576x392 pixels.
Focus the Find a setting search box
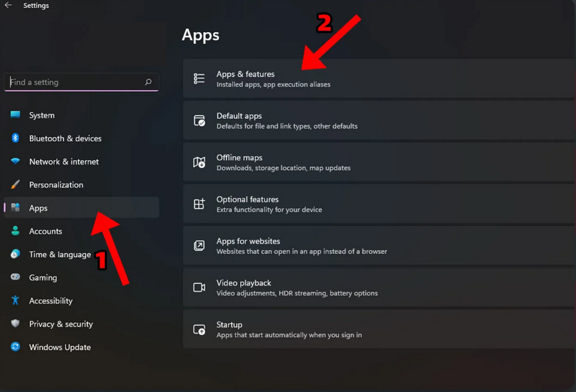(x=74, y=82)
